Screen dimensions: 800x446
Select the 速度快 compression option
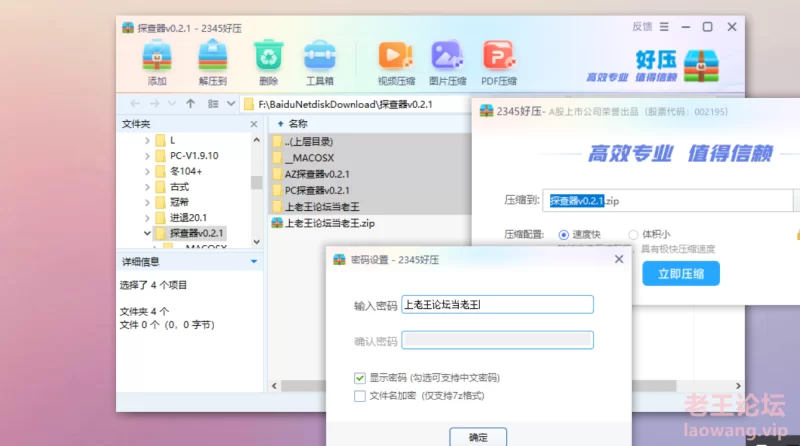tap(563, 235)
